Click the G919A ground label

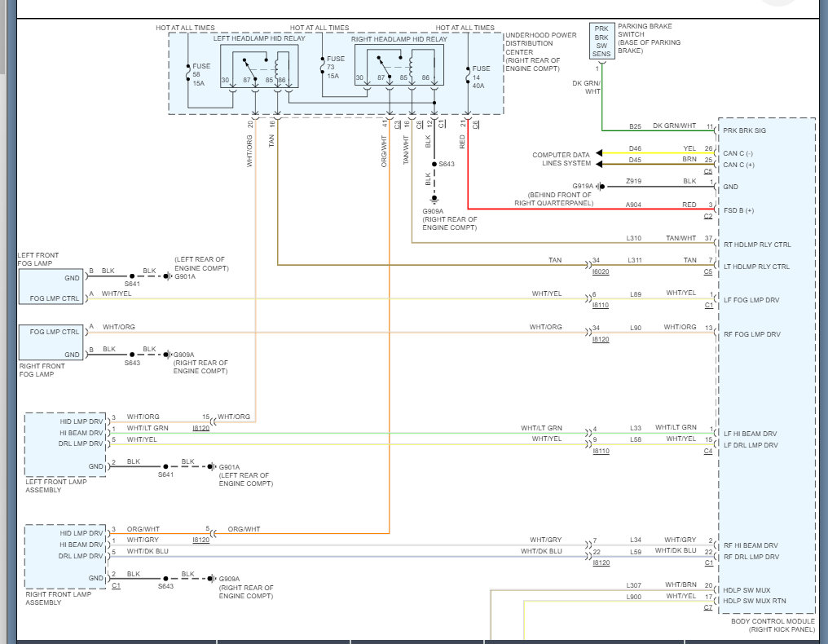click(583, 186)
